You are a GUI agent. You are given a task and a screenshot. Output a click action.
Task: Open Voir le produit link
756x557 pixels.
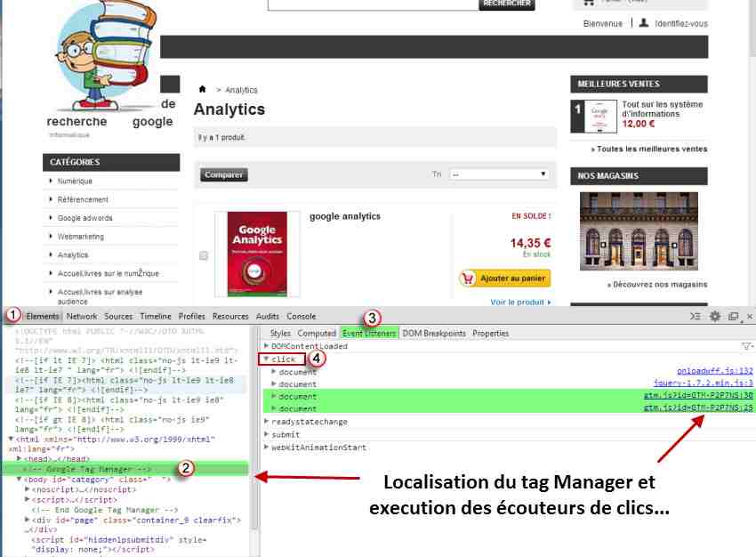(520, 303)
